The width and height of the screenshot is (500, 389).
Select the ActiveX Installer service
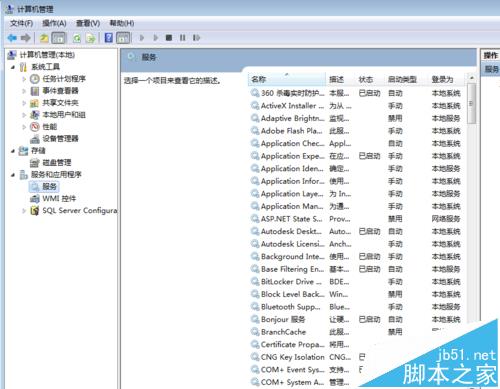356,106
